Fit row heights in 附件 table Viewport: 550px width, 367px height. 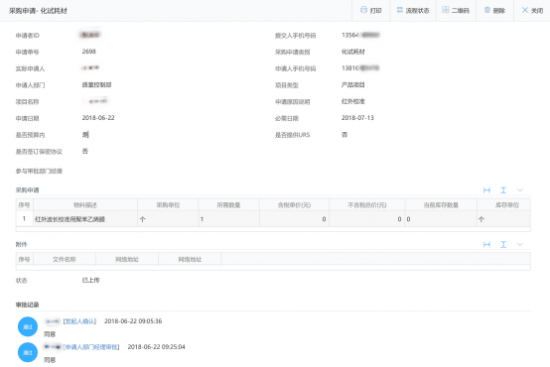(503, 245)
